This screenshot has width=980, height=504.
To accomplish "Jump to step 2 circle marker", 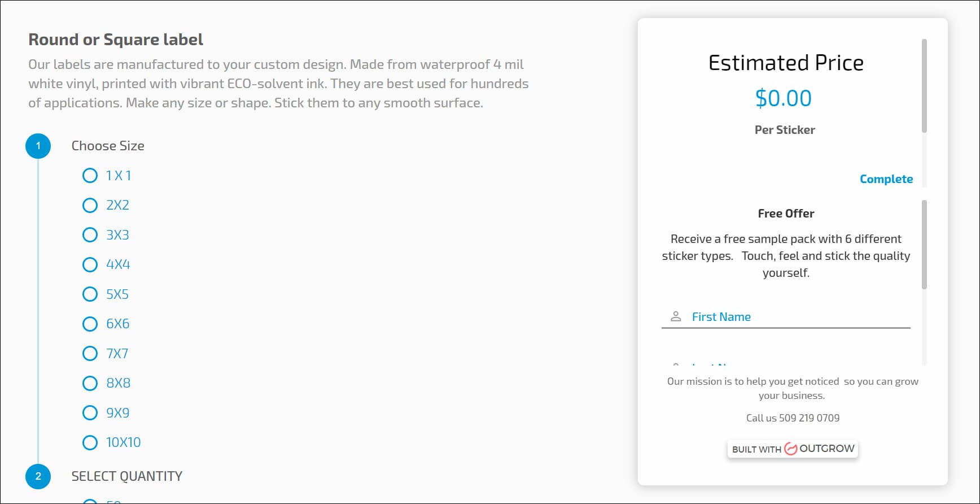I will 38,476.
